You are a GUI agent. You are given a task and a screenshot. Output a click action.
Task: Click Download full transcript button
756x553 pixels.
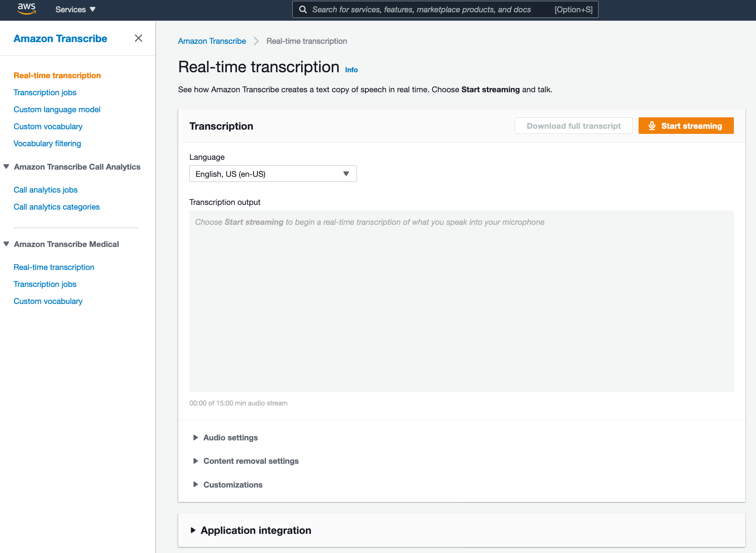pyautogui.click(x=573, y=126)
